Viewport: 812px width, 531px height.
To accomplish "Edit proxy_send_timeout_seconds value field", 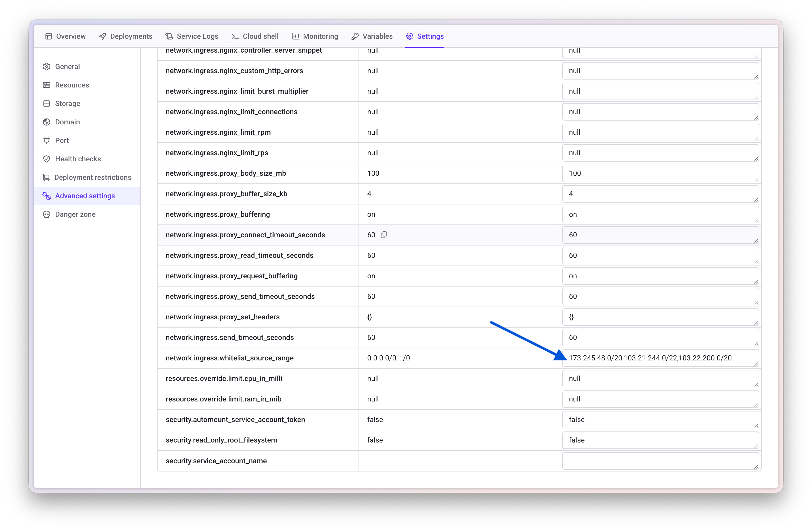I will [x=661, y=296].
